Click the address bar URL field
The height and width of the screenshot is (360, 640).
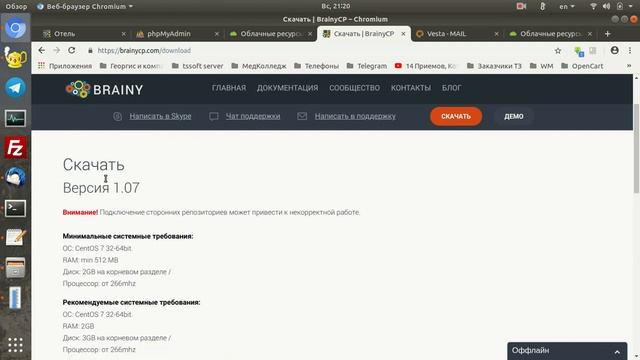pos(318,51)
